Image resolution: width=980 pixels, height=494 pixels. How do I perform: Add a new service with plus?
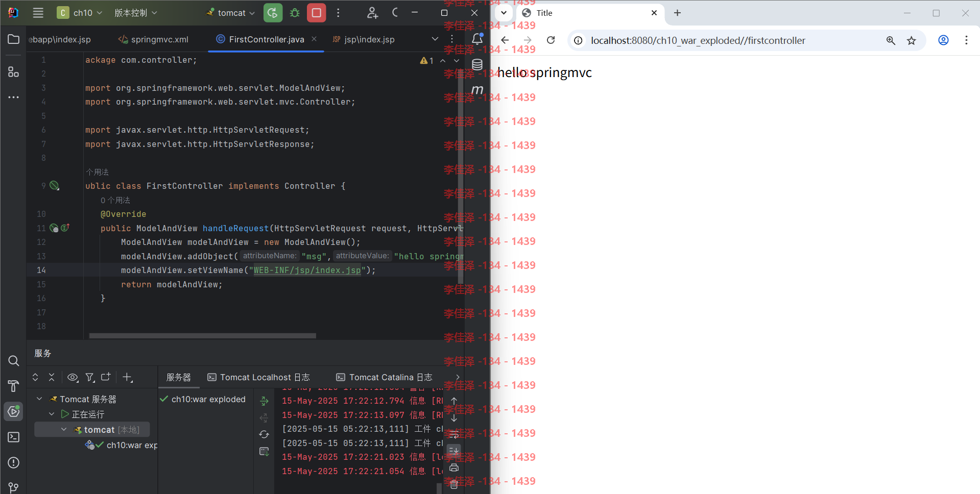[x=127, y=377]
